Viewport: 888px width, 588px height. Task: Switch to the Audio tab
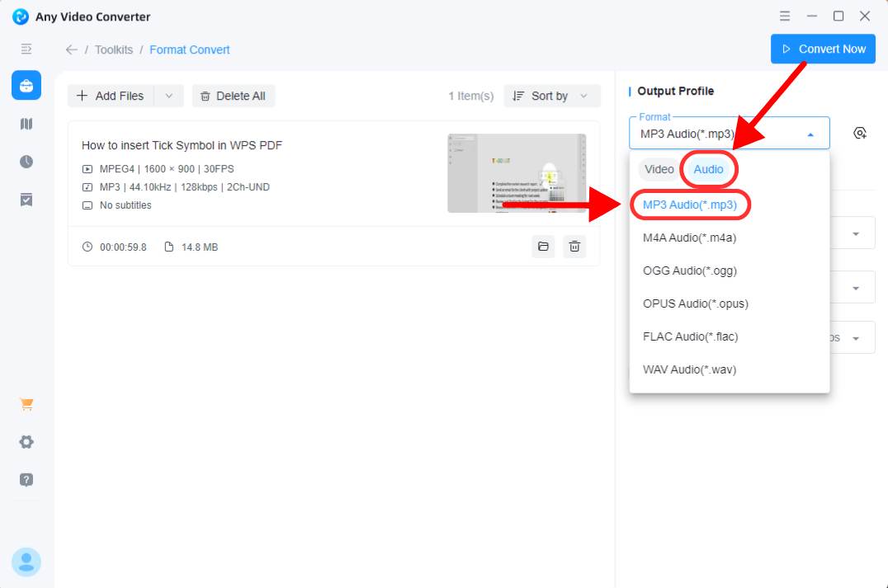tap(708, 169)
